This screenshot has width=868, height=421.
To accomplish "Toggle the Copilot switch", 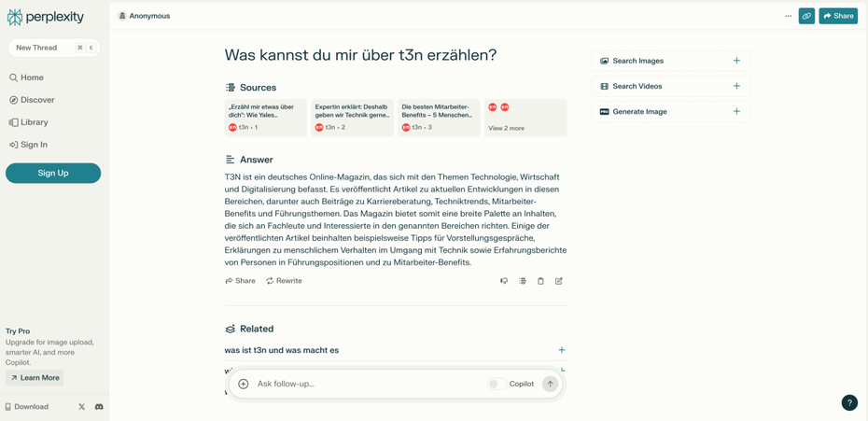I will coord(497,384).
